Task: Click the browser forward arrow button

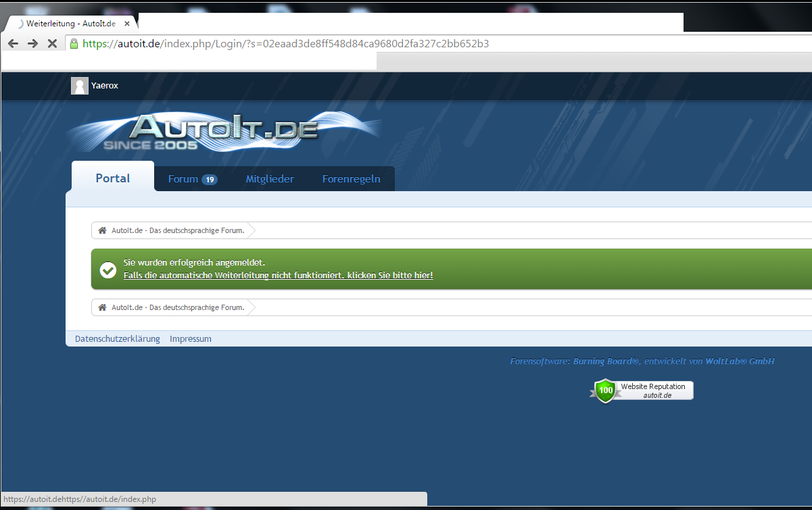Action: pos(32,44)
